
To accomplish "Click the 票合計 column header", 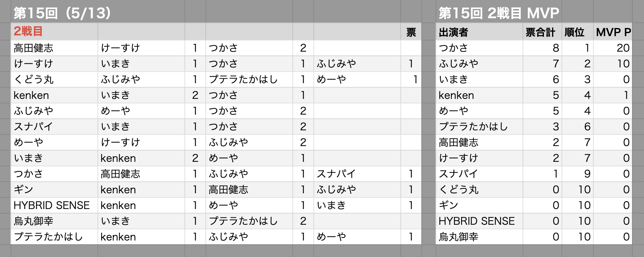I will click(540, 32).
